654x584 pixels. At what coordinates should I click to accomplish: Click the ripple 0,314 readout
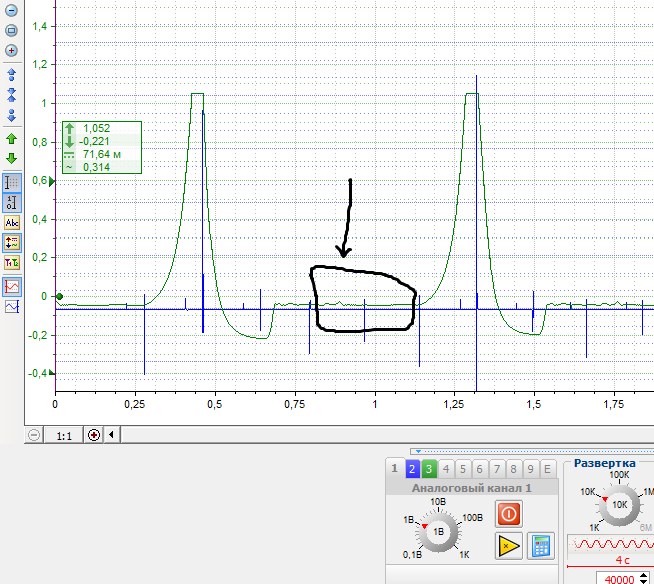point(96,167)
